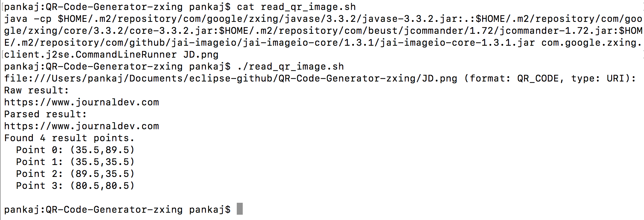The width and height of the screenshot is (644, 220).
Task: Click the 'java -cp' text starting the script
Action: [x=28, y=19]
